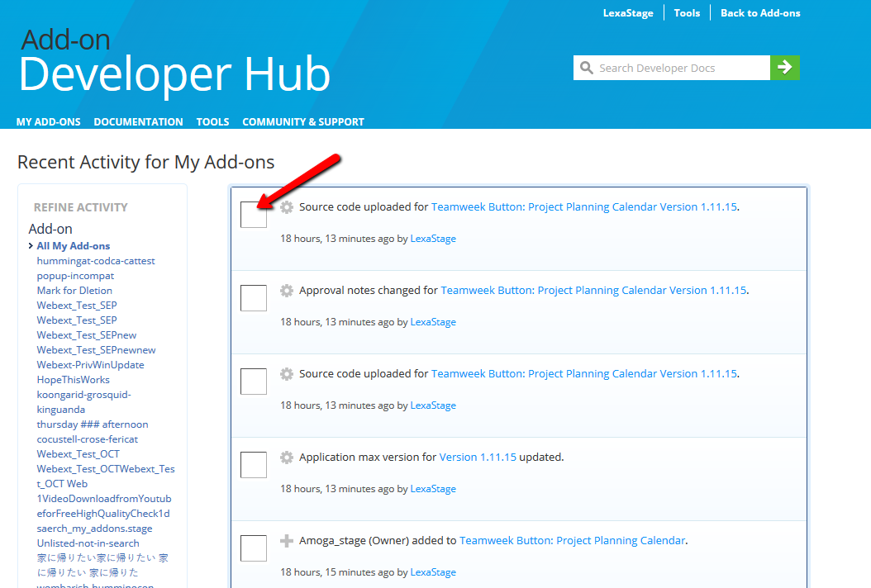Image resolution: width=871 pixels, height=588 pixels.
Task: Click the Add-on Developer Hub logo title
Action: 174,64
